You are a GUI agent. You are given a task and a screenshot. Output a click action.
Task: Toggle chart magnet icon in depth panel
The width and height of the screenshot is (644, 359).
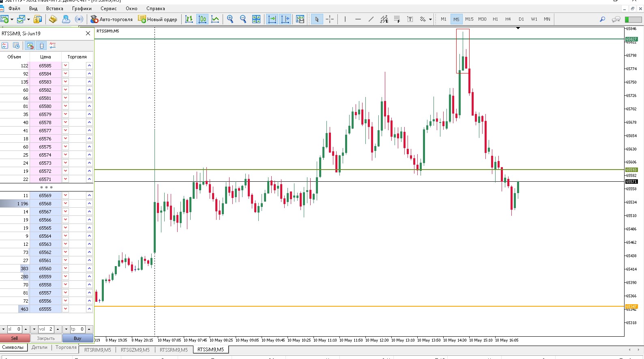(x=30, y=45)
